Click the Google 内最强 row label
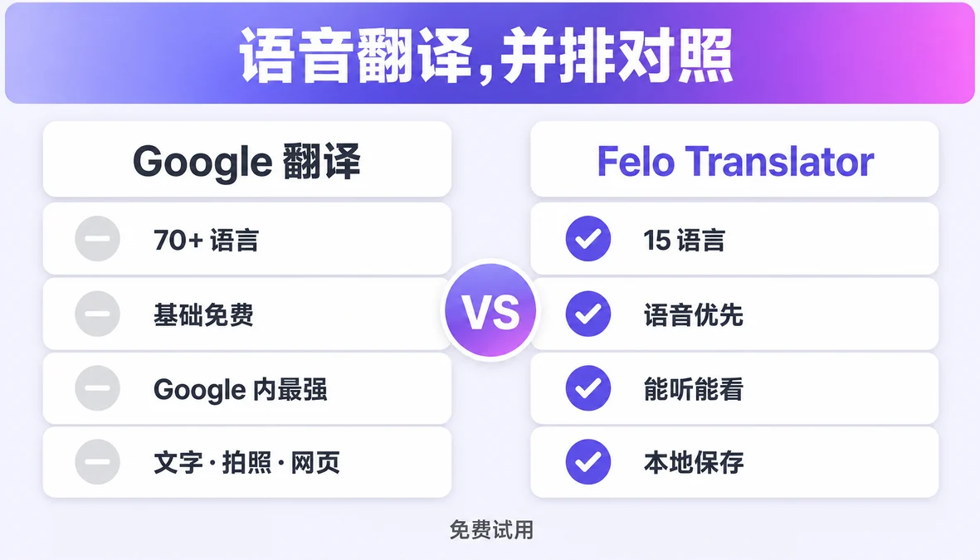Screen dimensions: 980x560 coord(241,389)
